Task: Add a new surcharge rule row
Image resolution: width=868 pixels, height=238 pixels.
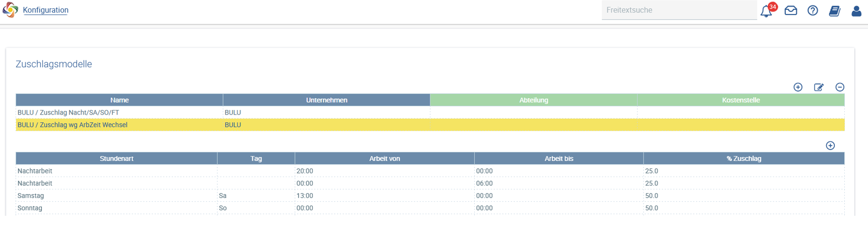Action: click(830, 146)
